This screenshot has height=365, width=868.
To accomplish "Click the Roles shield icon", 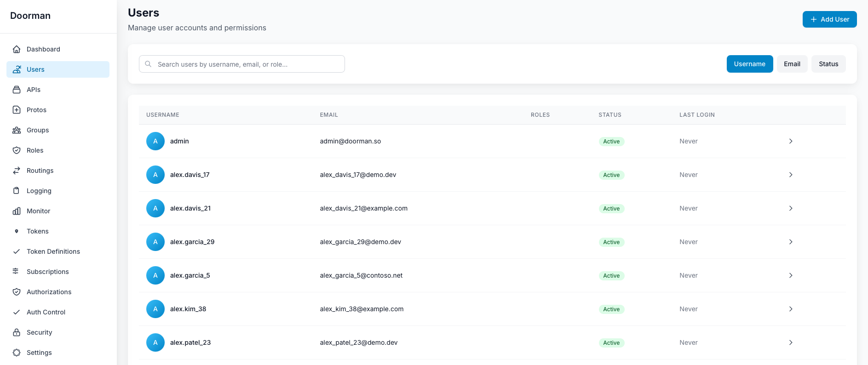I will [17, 150].
